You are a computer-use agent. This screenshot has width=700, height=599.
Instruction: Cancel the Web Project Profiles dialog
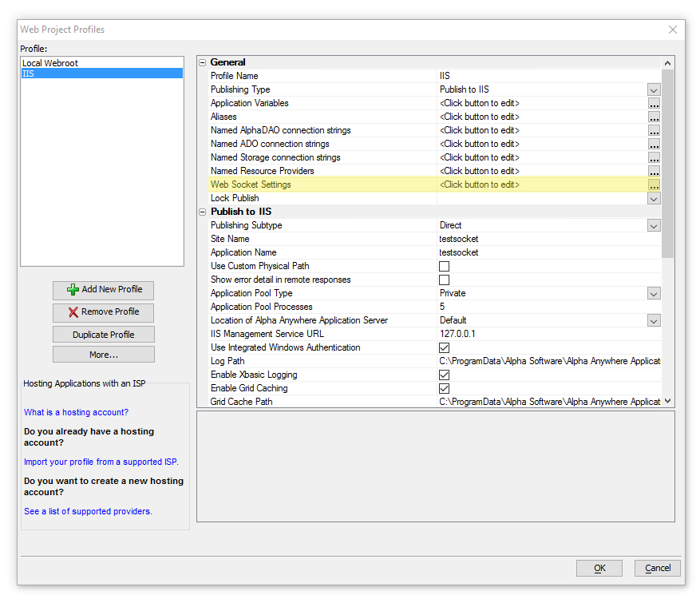click(x=658, y=568)
